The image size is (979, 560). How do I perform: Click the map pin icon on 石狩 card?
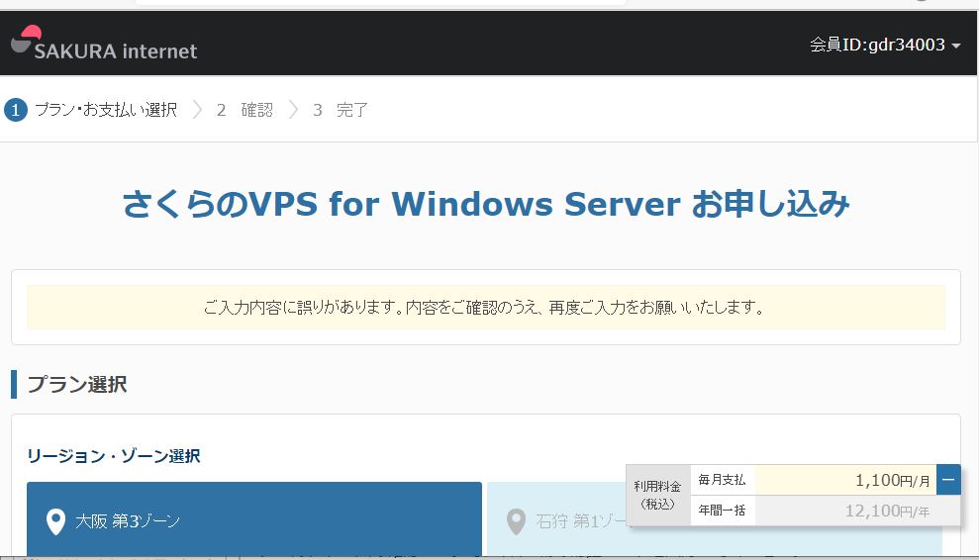tap(516, 521)
